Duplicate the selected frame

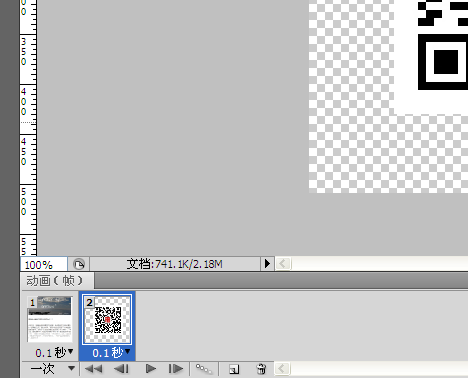click(234, 369)
